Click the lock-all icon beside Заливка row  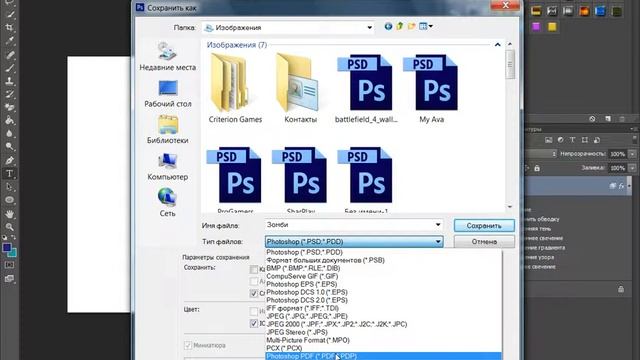(537, 168)
